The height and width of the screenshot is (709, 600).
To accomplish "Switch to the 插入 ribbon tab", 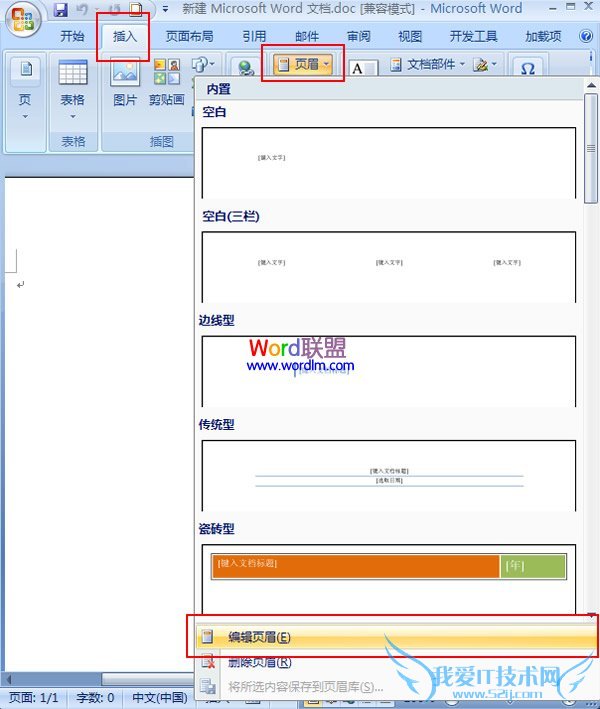I will [124, 36].
